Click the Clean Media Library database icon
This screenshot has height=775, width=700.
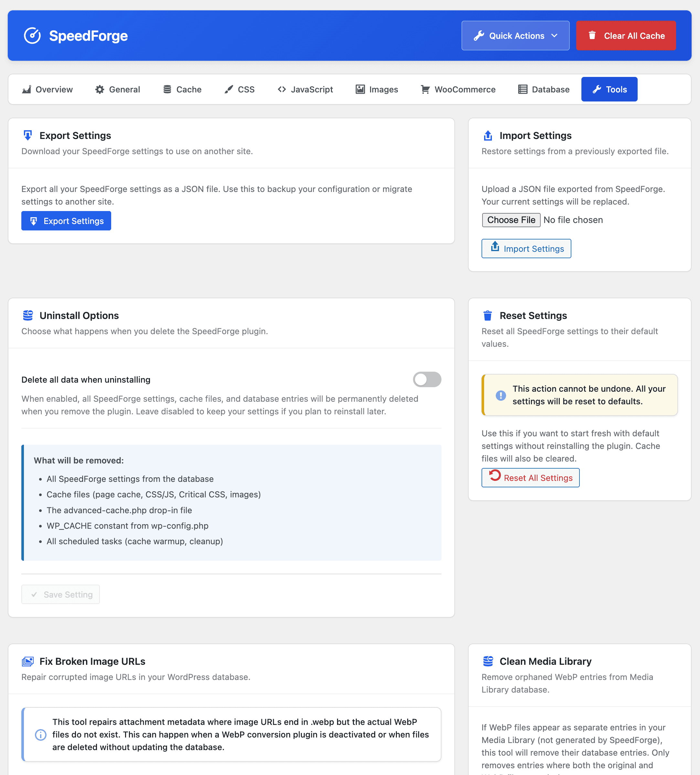tap(488, 661)
